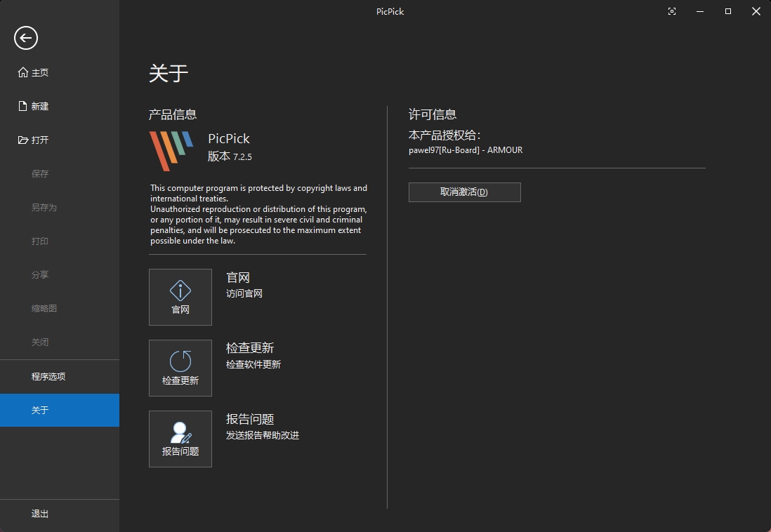
Task: Click licensee text pawel97[Ru-Board] - ARMOUR
Action: tap(466, 150)
